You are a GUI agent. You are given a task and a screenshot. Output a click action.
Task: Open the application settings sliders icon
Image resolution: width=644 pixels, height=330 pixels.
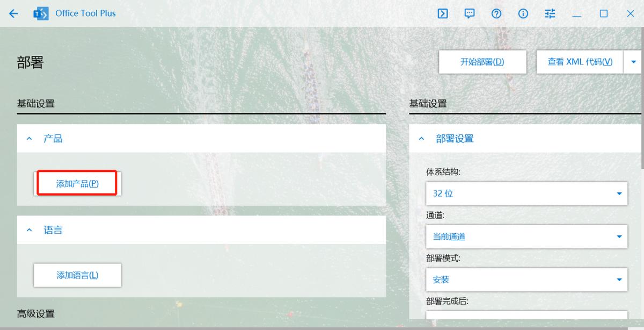550,13
